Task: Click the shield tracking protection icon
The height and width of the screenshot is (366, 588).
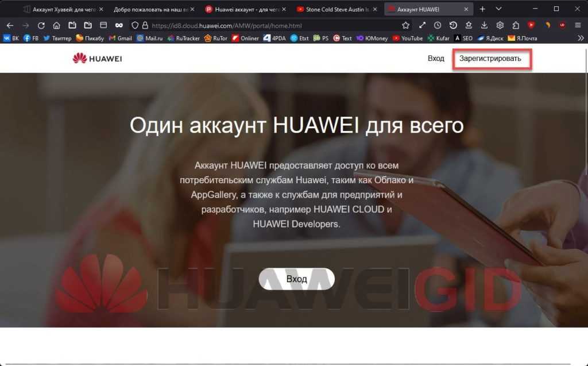Action: [x=134, y=25]
